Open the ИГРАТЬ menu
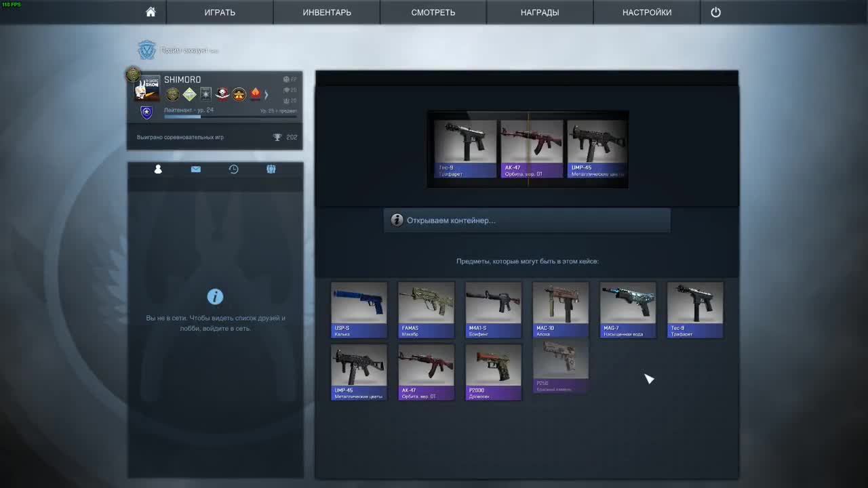 (220, 12)
